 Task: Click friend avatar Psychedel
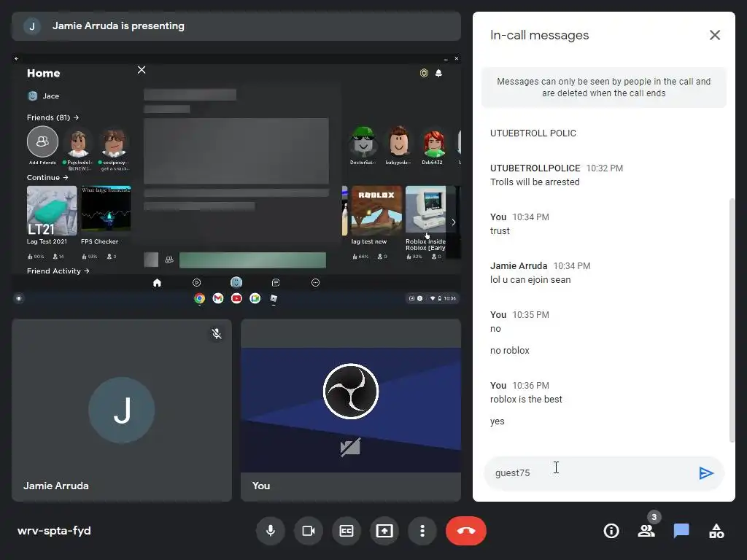[77, 141]
